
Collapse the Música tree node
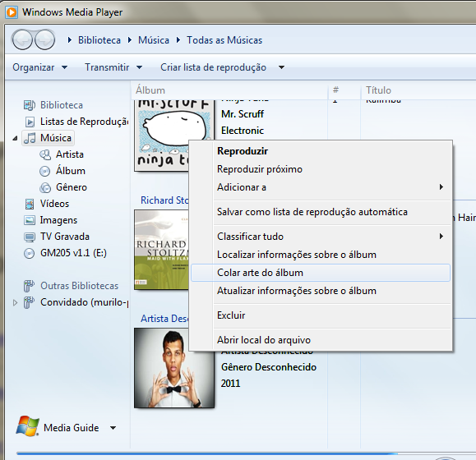coord(15,139)
